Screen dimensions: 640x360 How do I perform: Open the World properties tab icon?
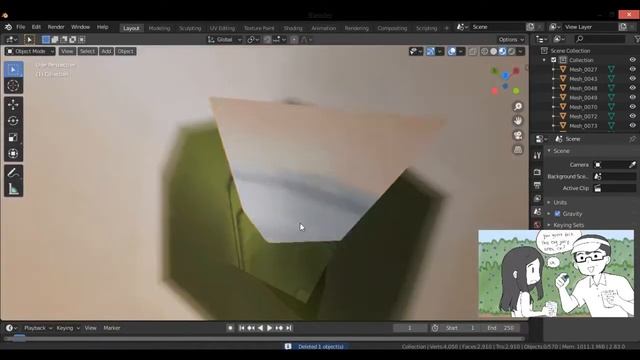tap(537, 224)
